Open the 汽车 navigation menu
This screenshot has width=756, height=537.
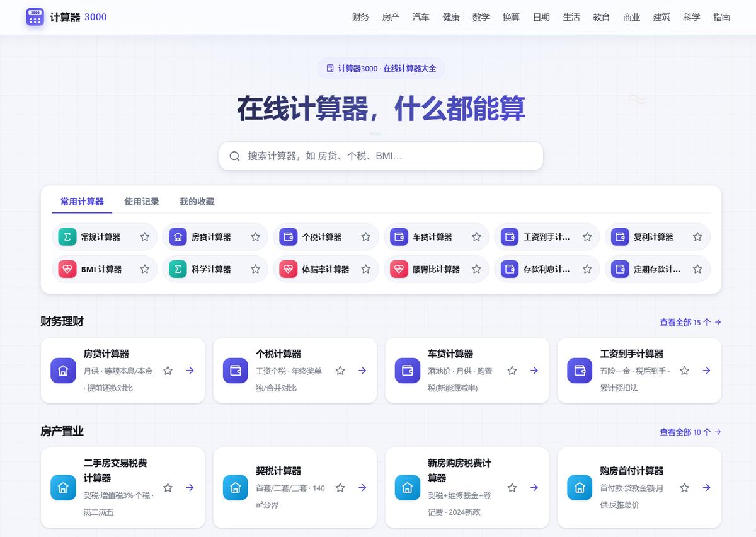421,17
